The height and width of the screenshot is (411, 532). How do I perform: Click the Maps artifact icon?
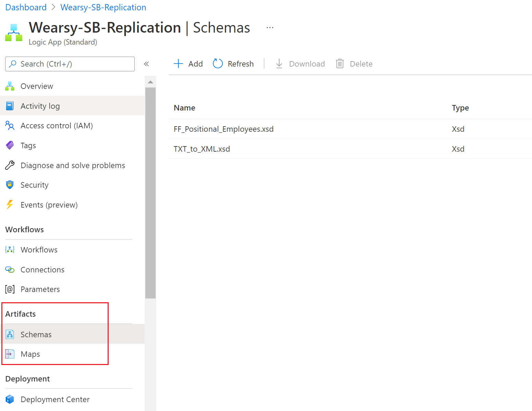coord(10,354)
